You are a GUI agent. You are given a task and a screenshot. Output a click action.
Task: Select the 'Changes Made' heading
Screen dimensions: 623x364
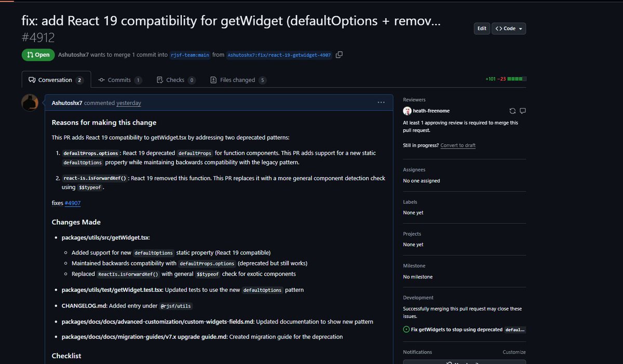[x=76, y=222]
